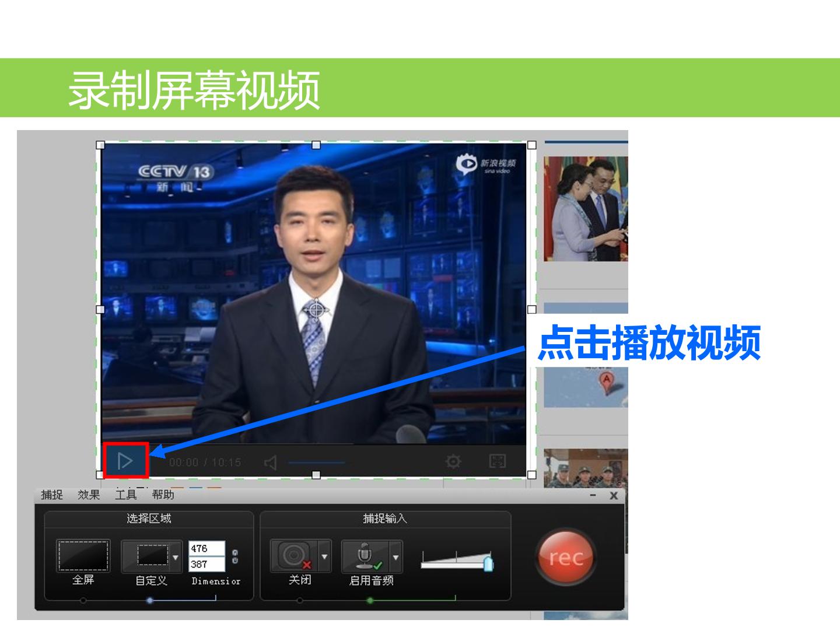This screenshot has width=840, height=630.
Task: Open video player settings gear
Action: pos(453,462)
